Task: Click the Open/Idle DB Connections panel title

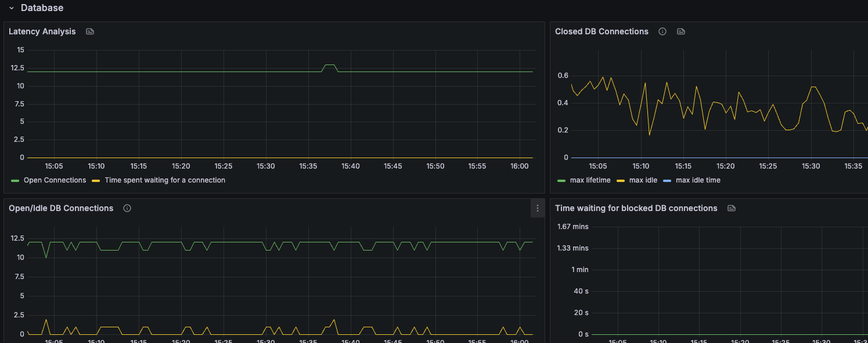Action: [61, 208]
